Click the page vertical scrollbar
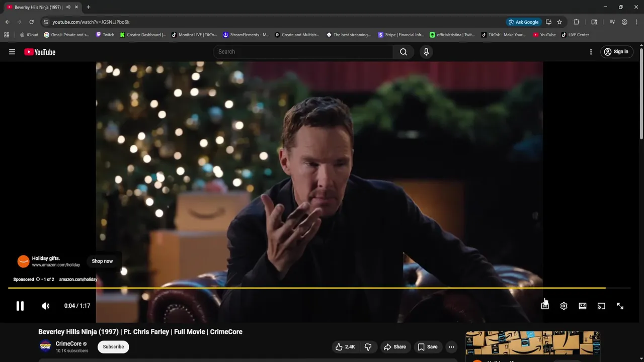Image resolution: width=644 pixels, height=362 pixels. (x=641, y=94)
